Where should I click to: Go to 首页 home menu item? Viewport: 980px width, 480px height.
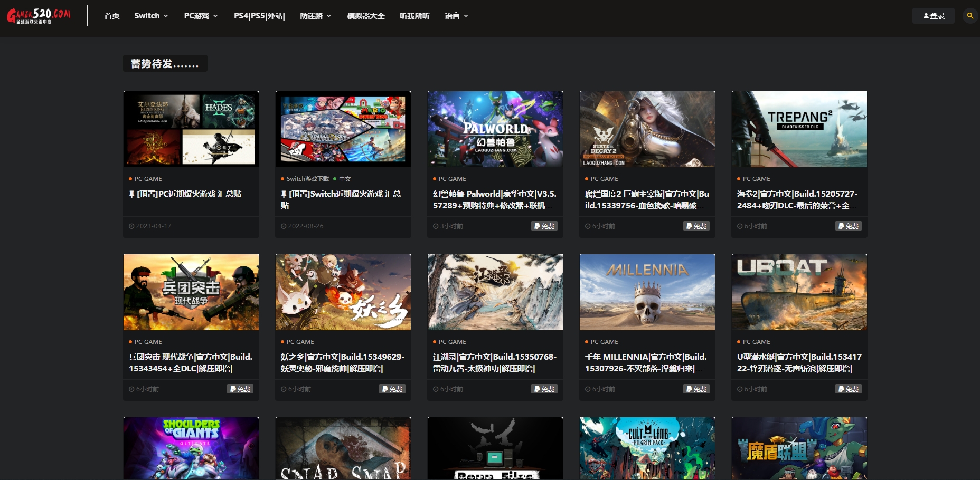(x=112, y=16)
